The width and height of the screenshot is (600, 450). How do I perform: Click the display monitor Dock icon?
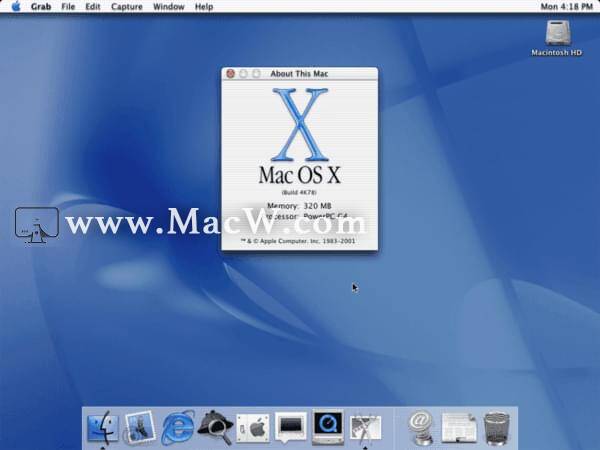(x=290, y=428)
